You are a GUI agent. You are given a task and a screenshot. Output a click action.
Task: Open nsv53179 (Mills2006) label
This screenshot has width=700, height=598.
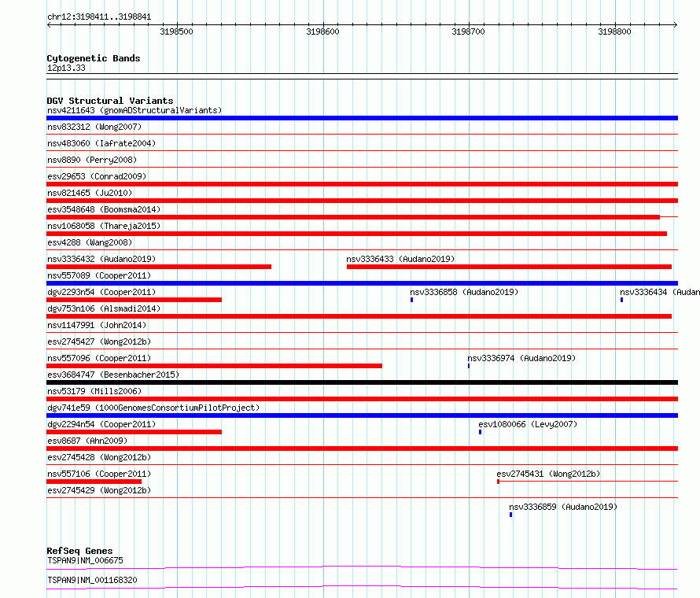coord(94,391)
